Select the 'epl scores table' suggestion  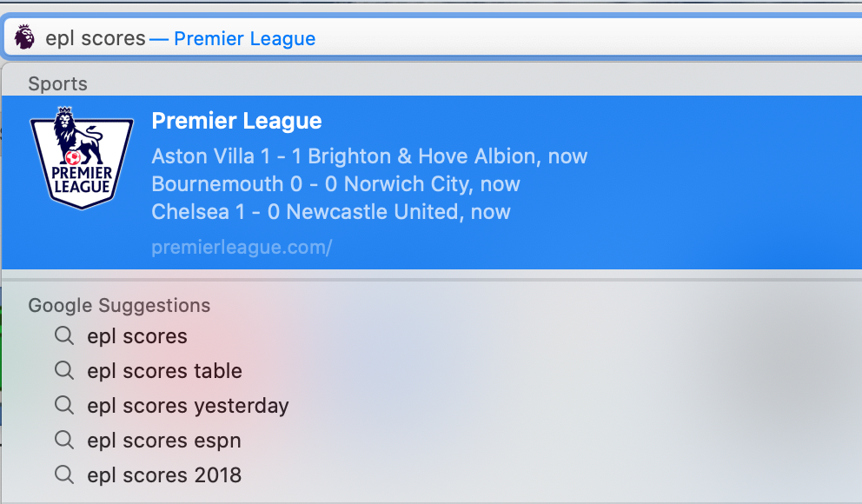point(432,370)
